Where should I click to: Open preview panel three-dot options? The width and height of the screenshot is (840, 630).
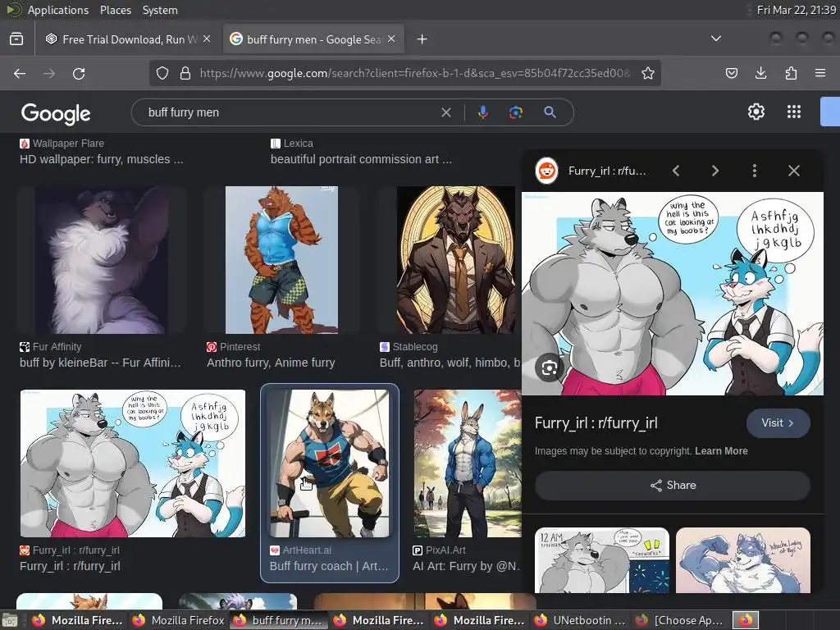coord(755,171)
